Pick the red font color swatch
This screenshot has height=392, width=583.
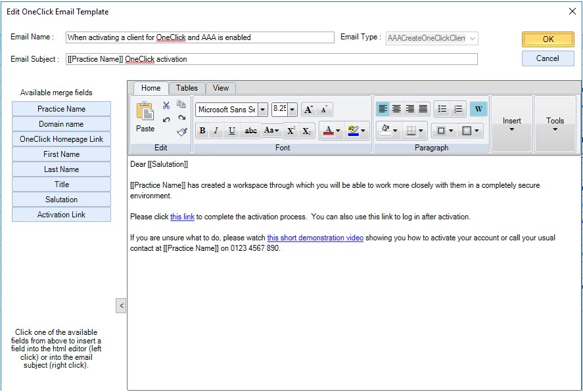tap(328, 131)
